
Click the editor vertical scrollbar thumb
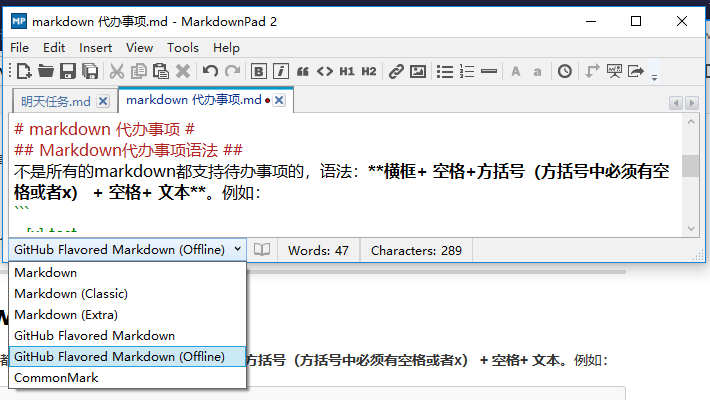691,166
